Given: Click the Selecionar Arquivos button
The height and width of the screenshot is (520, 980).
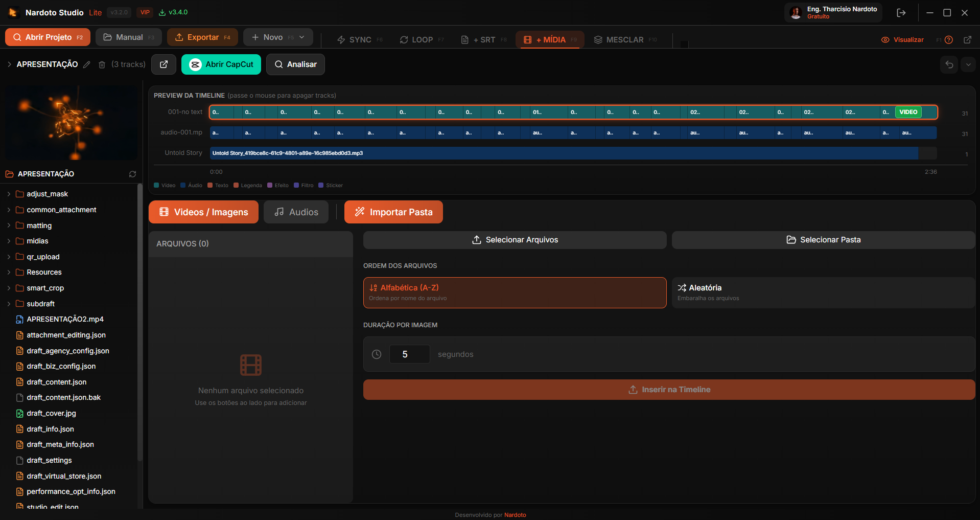Looking at the screenshot, I should (x=515, y=240).
